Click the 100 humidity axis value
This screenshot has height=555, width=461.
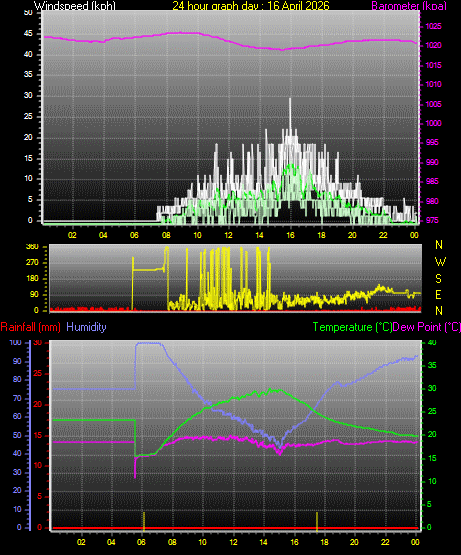pos(16,343)
